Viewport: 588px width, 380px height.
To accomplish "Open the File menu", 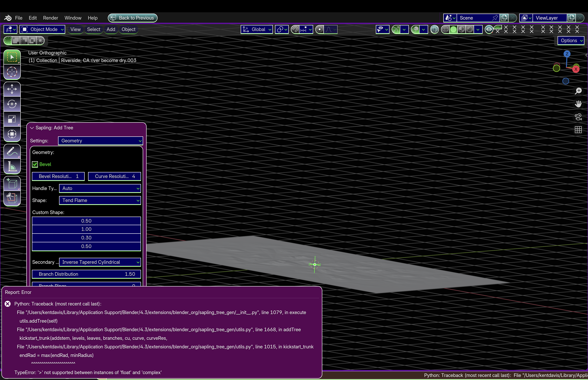I will point(19,18).
